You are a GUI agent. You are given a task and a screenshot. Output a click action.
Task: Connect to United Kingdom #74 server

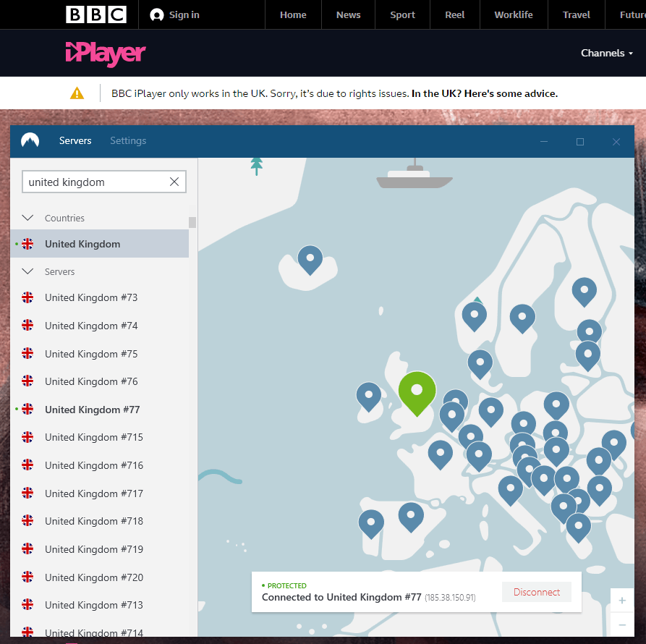pyautogui.click(x=100, y=326)
